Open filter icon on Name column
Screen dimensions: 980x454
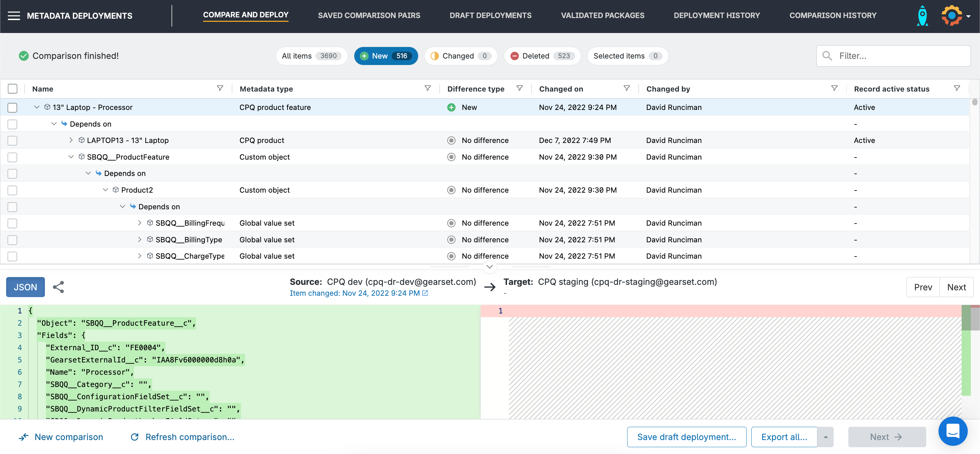pyautogui.click(x=220, y=88)
